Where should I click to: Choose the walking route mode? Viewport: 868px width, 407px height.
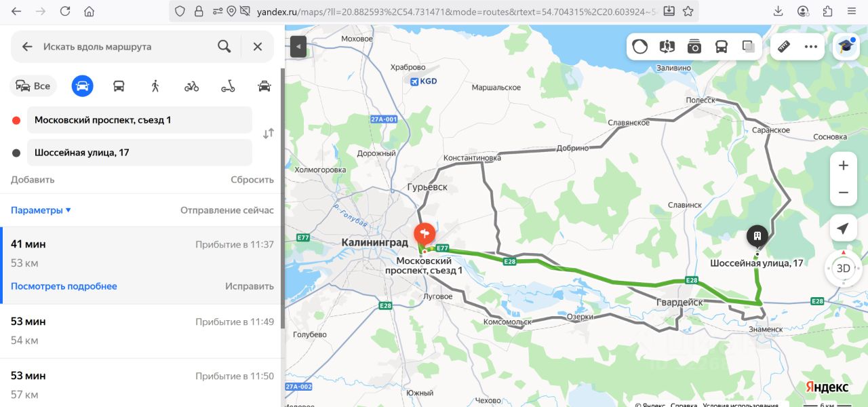pos(155,85)
